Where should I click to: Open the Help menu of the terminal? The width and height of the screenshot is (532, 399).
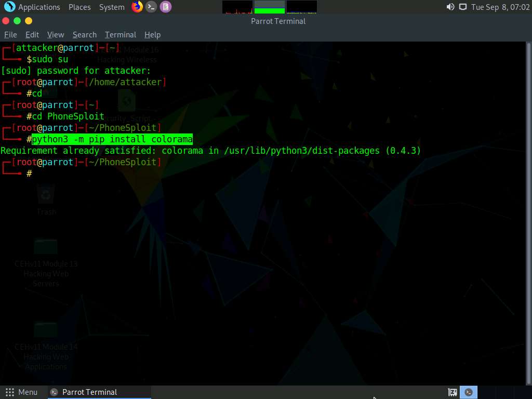(152, 34)
